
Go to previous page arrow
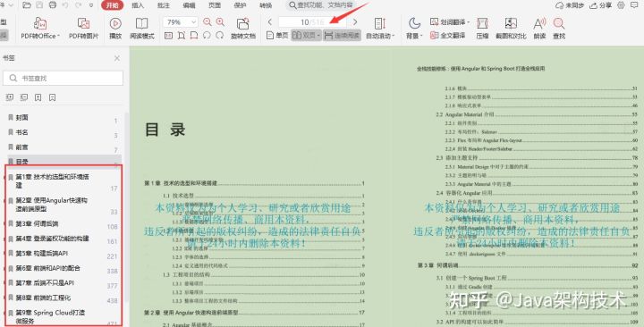coord(270,22)
